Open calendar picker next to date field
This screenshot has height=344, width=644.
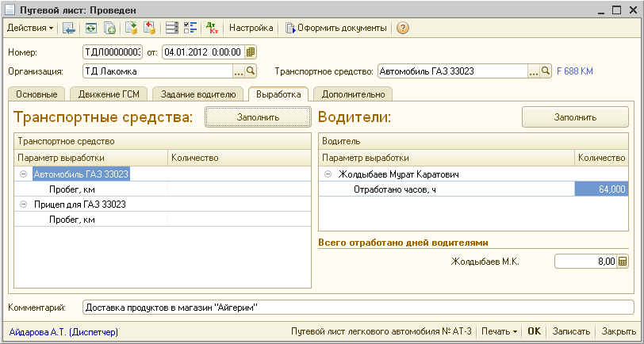(251, 52)
